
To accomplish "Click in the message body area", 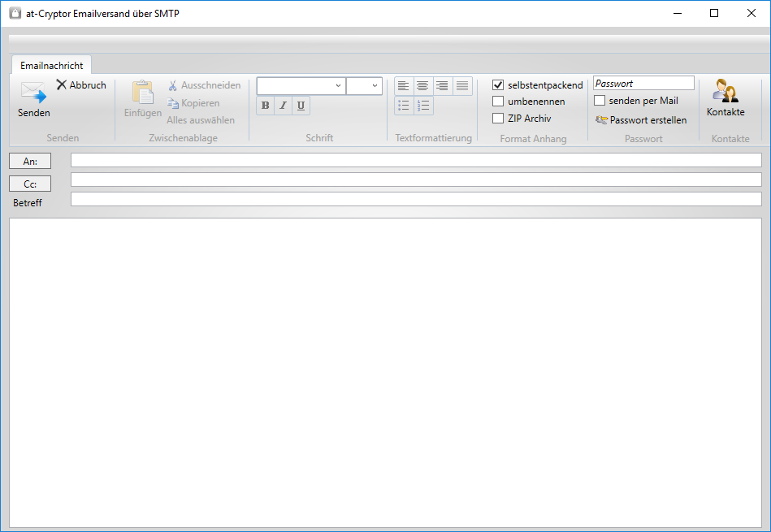I will click(385, 373).
